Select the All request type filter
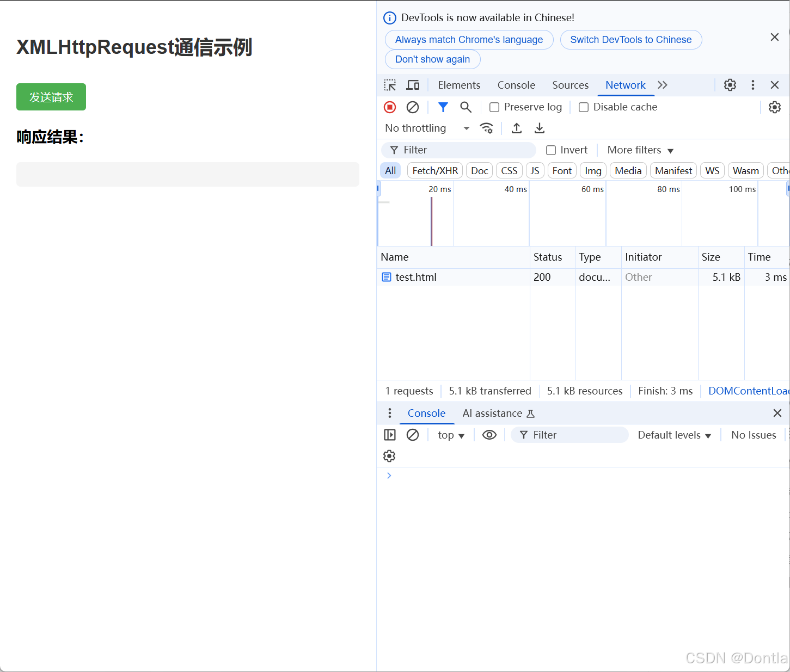 pyautogui.click(x=390, y=170)
